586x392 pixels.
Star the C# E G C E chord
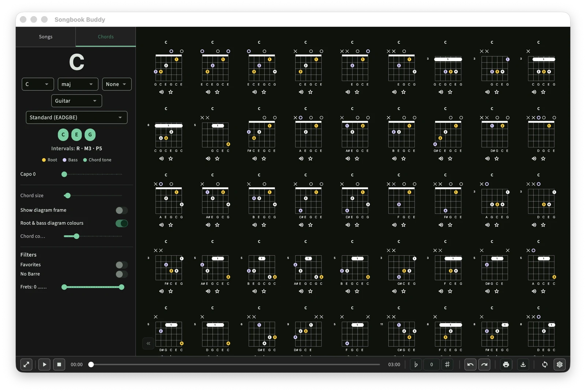click(310, 225)
